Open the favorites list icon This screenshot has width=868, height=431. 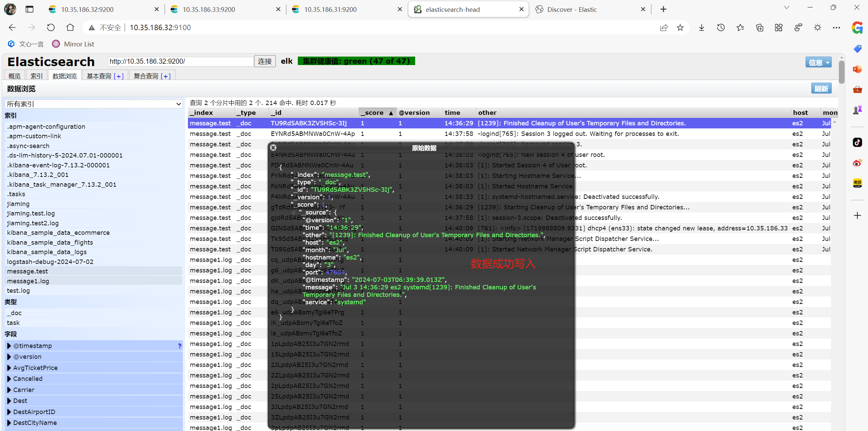click(x=740, y=27)
